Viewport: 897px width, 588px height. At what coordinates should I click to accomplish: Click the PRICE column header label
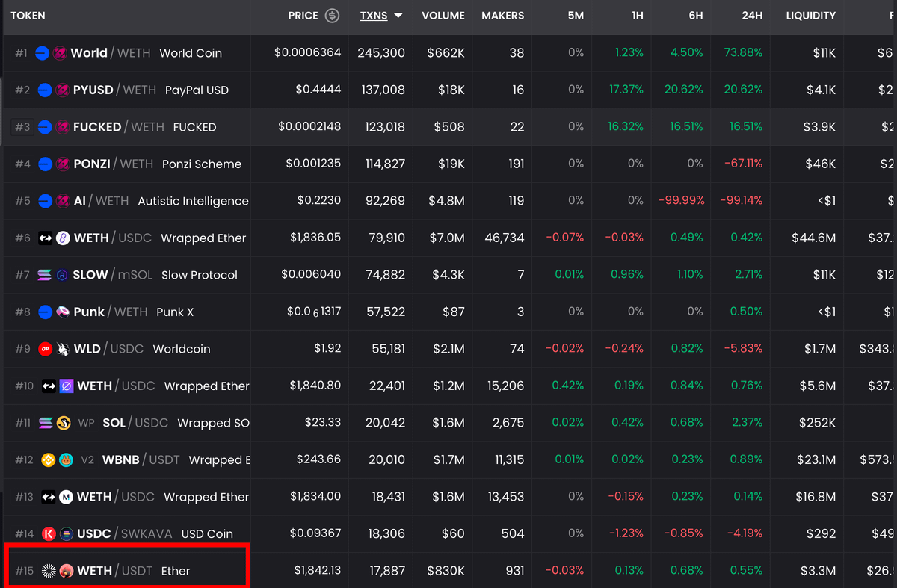[303, 16]
